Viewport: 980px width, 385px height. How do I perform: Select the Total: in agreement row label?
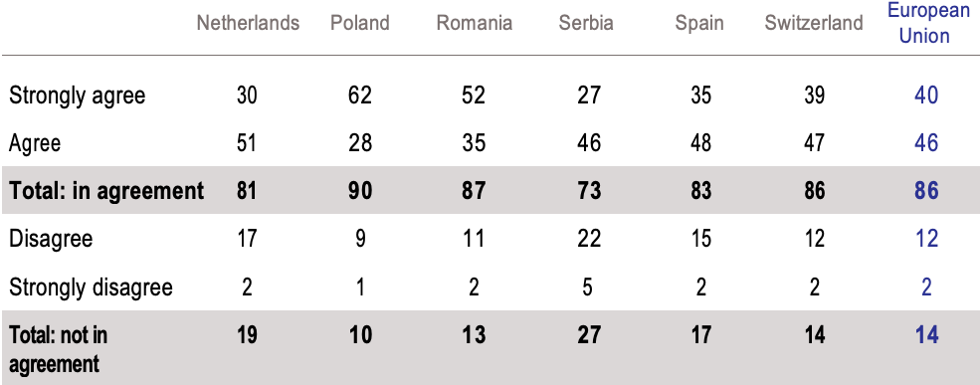click(x=106, y=191)
